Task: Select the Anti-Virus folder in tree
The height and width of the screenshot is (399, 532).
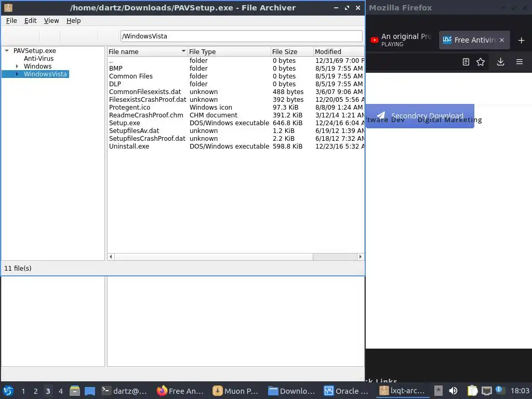Action: coord(38,58)
